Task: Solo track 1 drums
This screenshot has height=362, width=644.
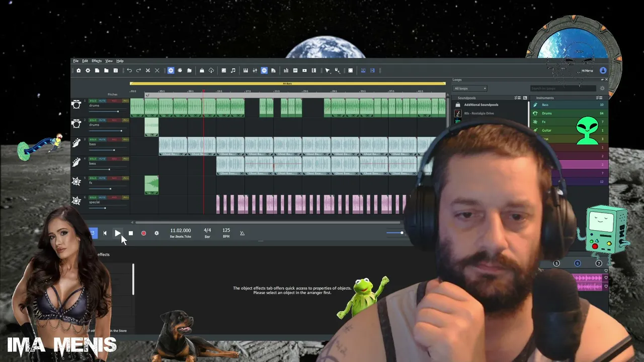Action: click(x=93, y=101)
